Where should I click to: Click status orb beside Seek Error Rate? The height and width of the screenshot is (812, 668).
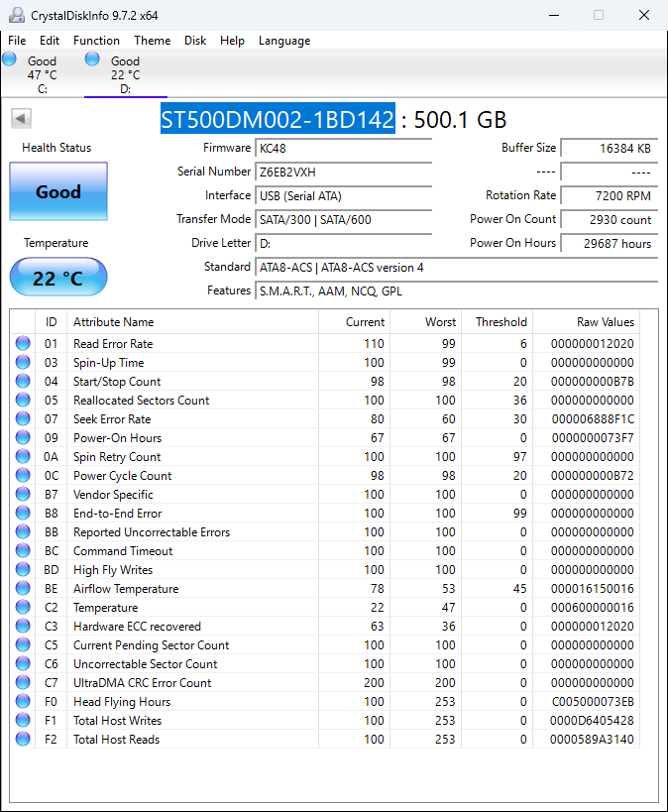(23, 418)
